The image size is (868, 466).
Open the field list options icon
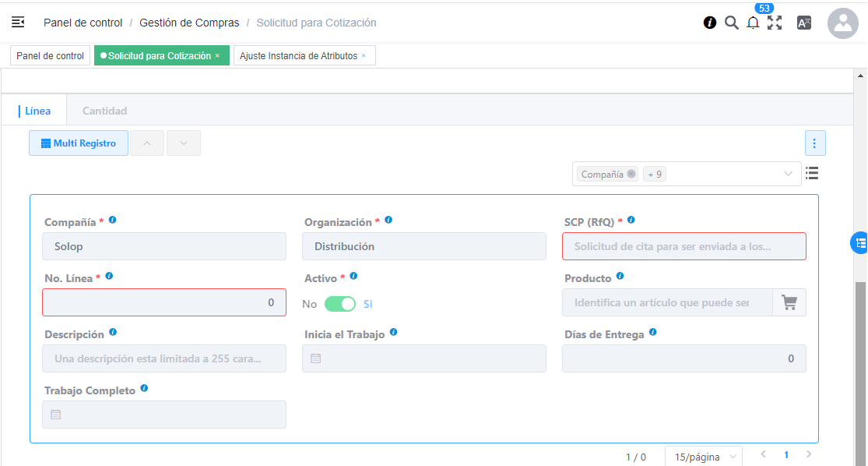[812, 173]
